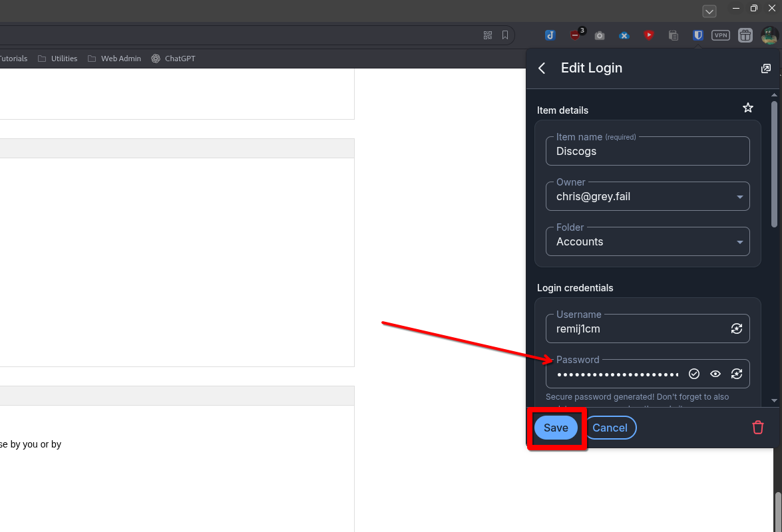Toggle password visibility with the eye icon
This screenshot has height=532, width=782.
(715, 374)
